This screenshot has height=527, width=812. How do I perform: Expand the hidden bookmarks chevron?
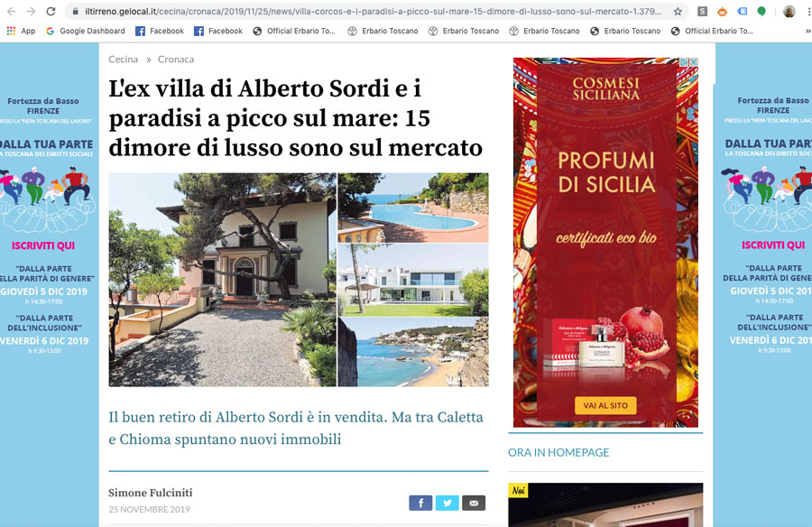coord(807,31)
